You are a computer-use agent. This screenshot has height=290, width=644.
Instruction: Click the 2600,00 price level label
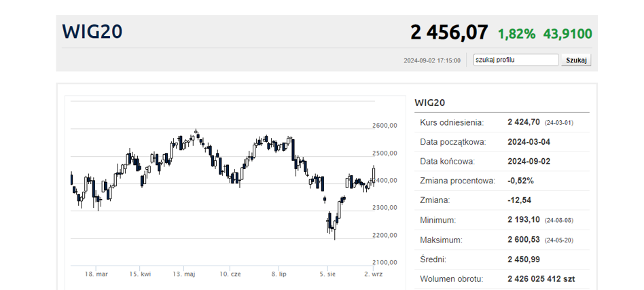(384, 126)
